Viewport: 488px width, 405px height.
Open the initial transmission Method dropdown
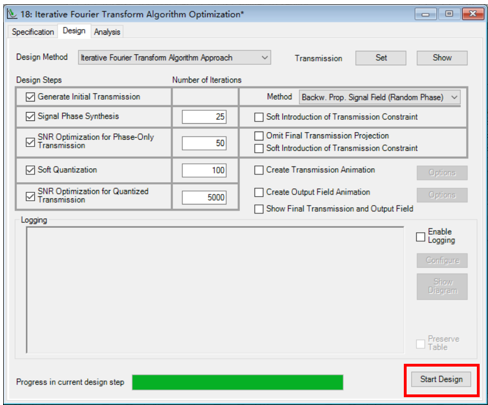point(380,97)
